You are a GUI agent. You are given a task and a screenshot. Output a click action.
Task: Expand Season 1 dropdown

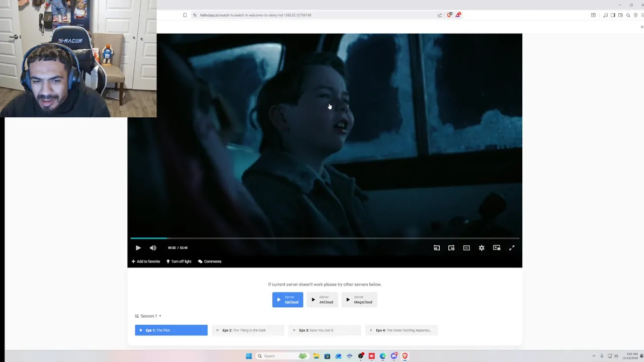click(x=148, y=316)
